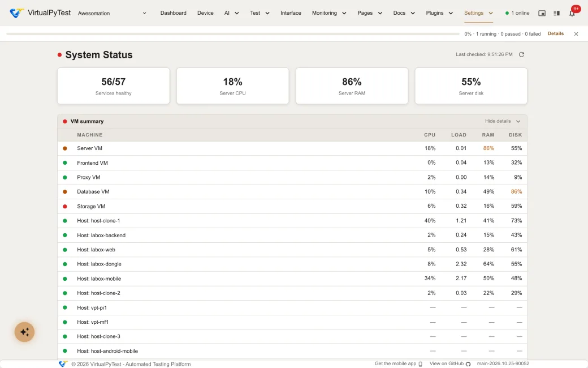Go to the Dashboard page

(173, 13)
